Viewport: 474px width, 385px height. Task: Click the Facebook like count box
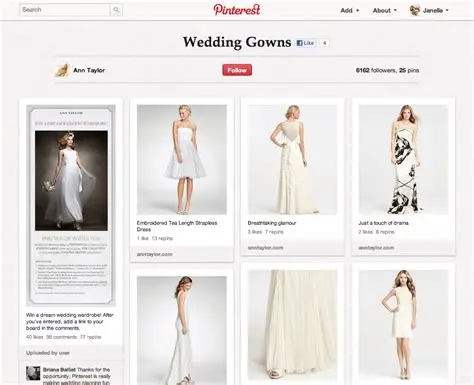click(325, 43)
